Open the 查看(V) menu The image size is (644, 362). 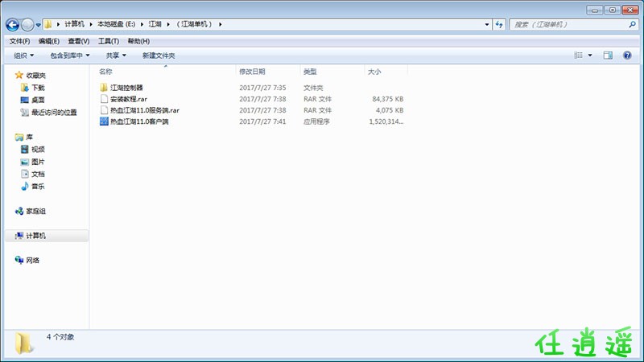(x=78, y=41)
